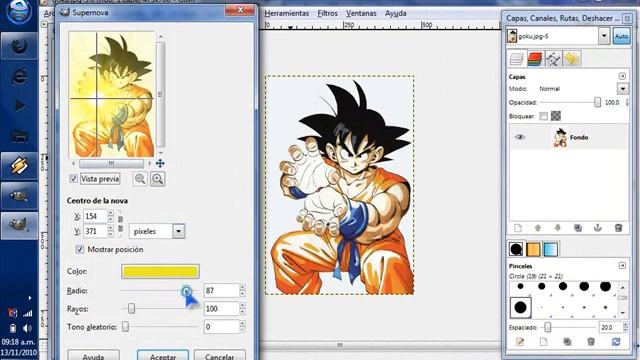
Task: Delete layer trash icon in Capas panel
Action: point(618,228)
